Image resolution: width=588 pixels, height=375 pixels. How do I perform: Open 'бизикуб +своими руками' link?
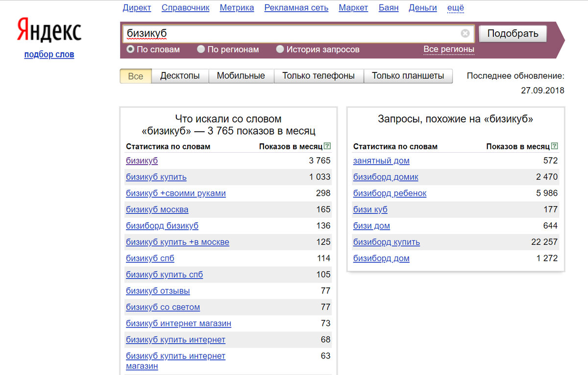tap(176, 193)
